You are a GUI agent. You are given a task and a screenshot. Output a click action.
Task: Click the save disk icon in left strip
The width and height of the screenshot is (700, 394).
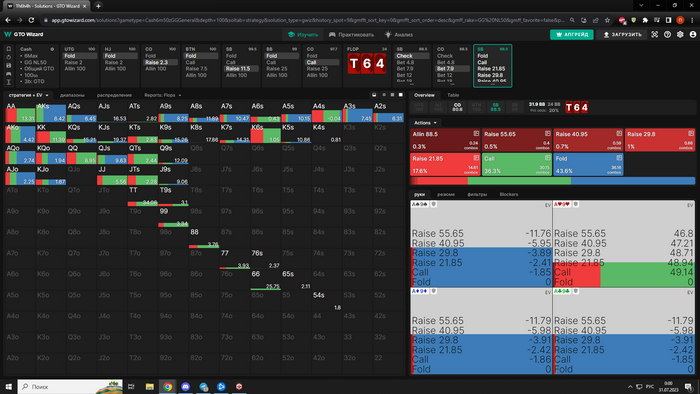(8, 66)
